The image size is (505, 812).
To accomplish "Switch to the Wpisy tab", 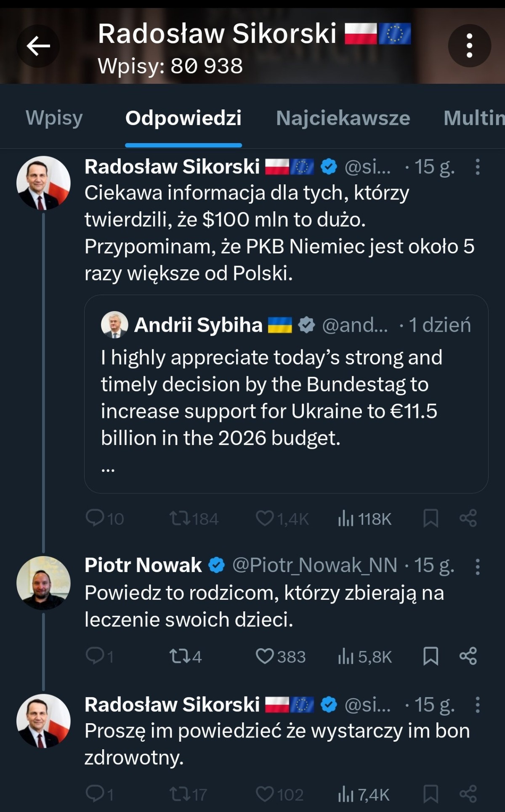I will click(x=54, y=118).
